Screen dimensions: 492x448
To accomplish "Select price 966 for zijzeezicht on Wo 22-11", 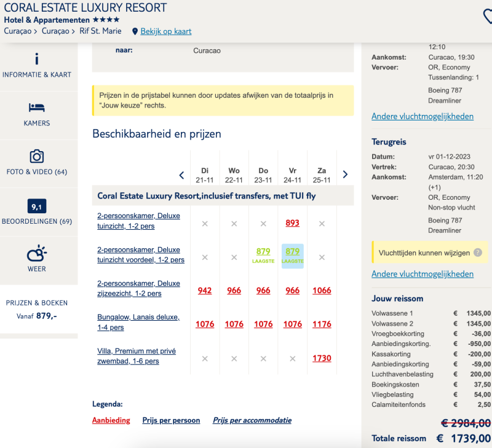I will [234, 291].
